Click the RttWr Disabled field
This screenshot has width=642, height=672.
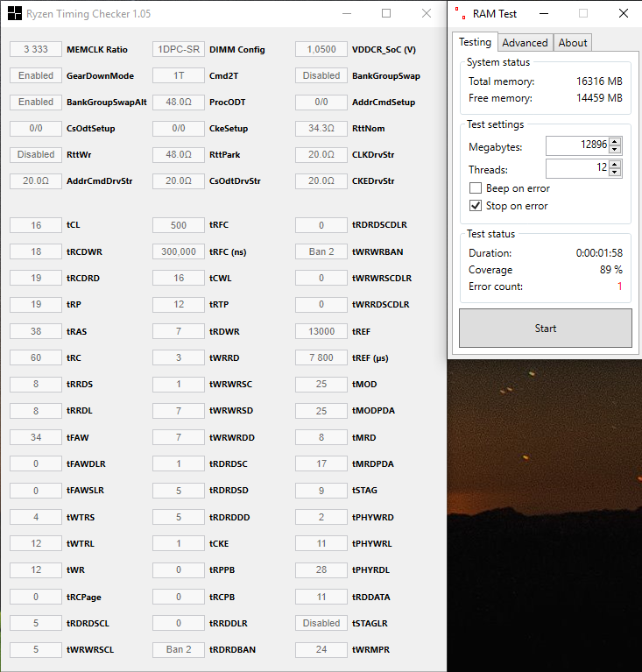coord(36,154)
